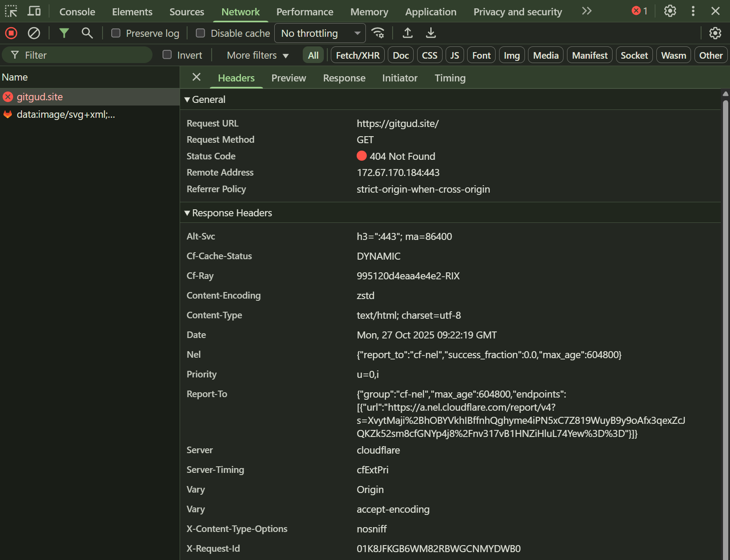Filter requests by Fetch/XHR
730x560 pixels.
point(358,55)
